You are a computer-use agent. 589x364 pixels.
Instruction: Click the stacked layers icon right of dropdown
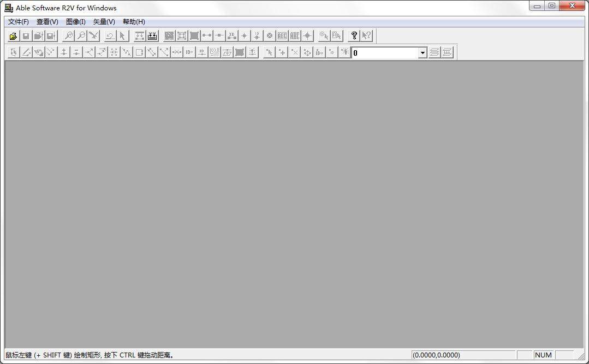(x=435, y=52)
